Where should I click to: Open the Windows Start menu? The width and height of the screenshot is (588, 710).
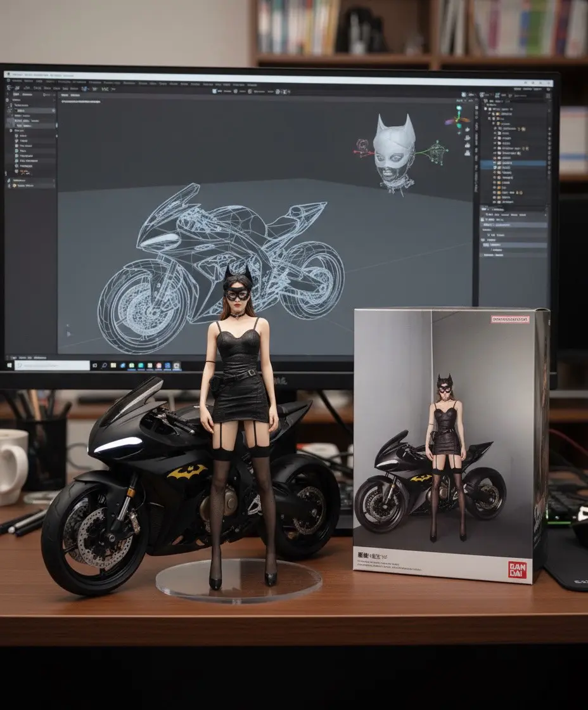point(9,365)
